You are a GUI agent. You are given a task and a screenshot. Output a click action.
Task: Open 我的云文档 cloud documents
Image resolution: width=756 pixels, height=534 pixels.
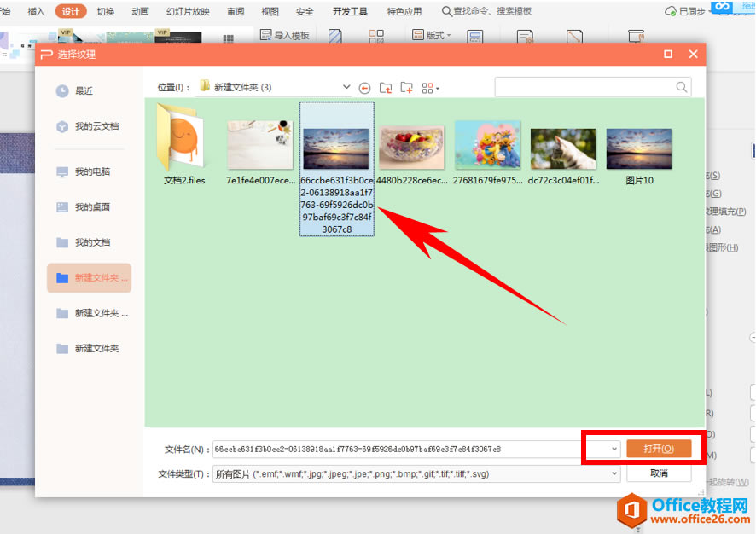click(x=87, y=126)
